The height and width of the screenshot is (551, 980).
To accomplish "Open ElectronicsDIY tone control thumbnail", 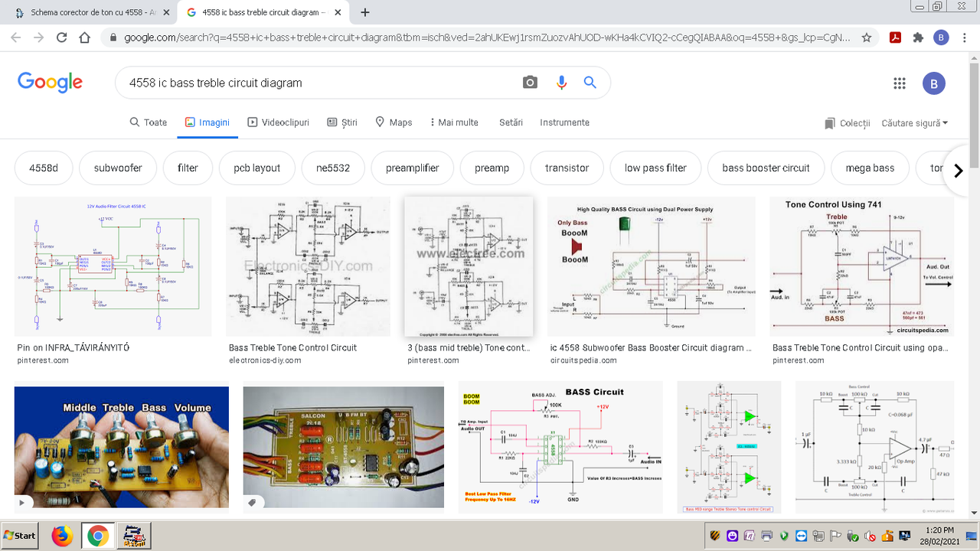I will click(308, 266).
